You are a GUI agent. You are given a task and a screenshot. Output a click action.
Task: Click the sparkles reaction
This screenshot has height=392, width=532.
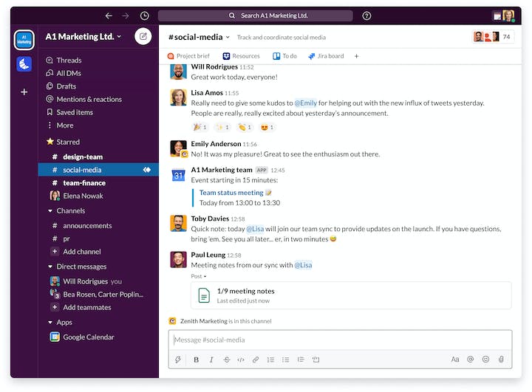pos(222,127)
